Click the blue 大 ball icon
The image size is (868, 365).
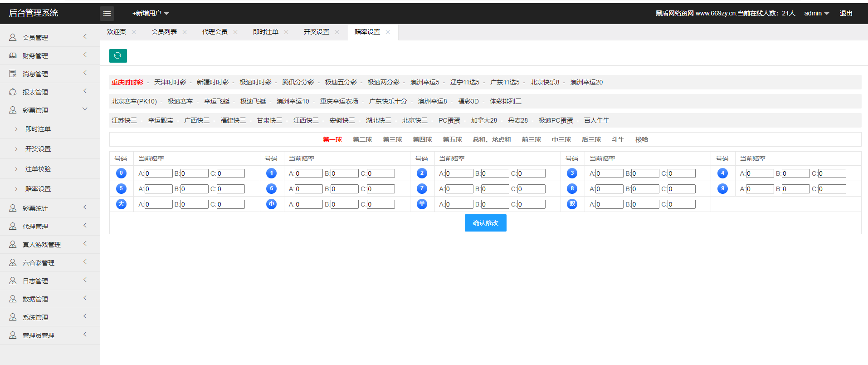pos(121,204)
